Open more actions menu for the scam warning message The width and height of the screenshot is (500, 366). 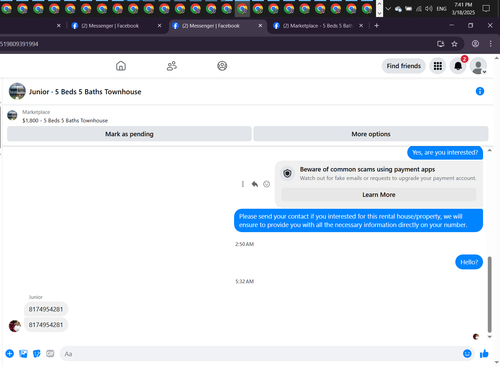coord(243,184)
